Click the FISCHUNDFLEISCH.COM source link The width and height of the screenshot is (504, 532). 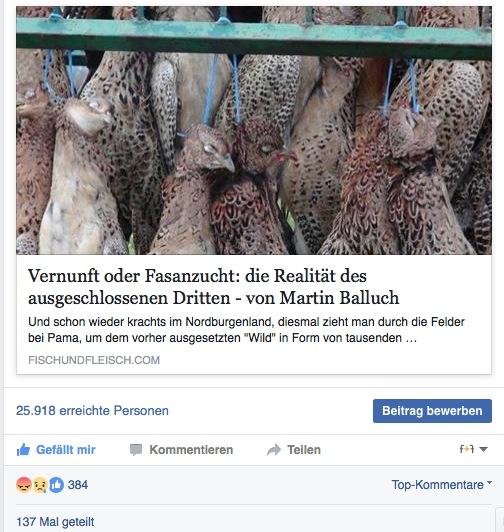coord(94,360)
